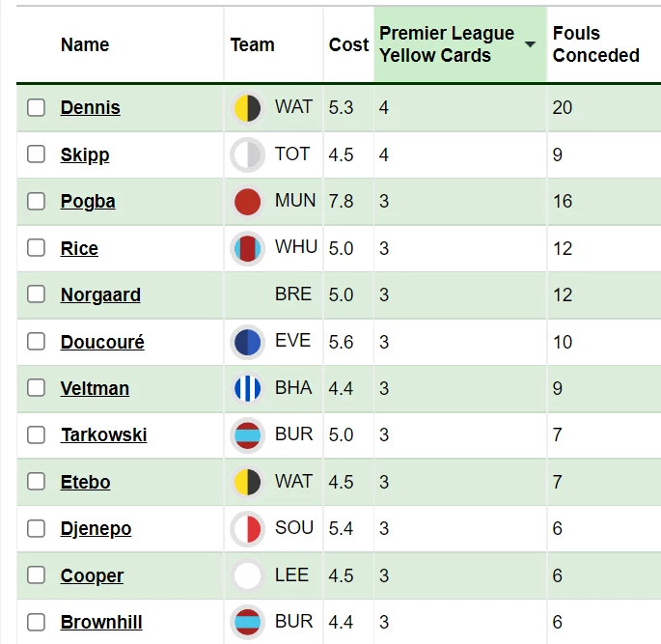Select the checkbox next to Norgaard
Viewport: 661px width, 644px height.
(37, 294)
